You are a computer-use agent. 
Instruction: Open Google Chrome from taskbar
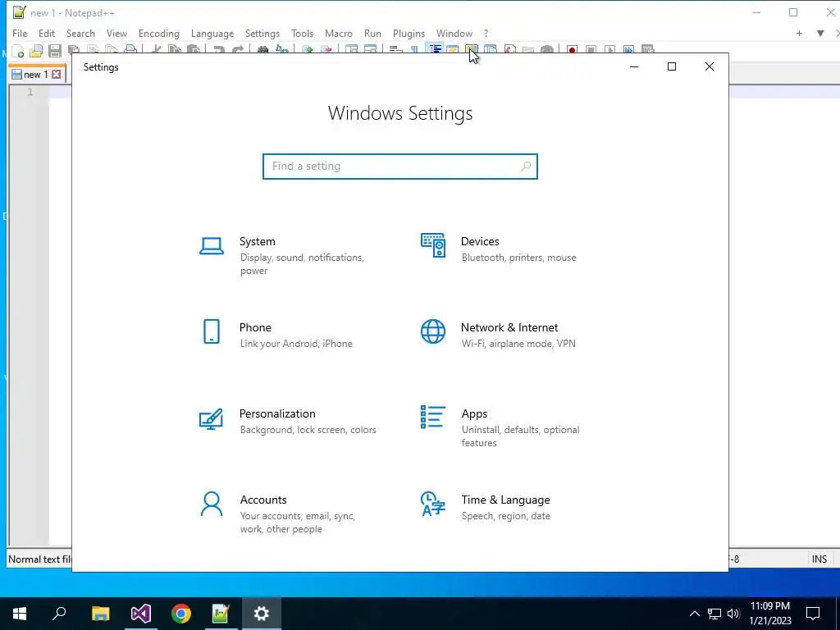click(x=181, y=614)
